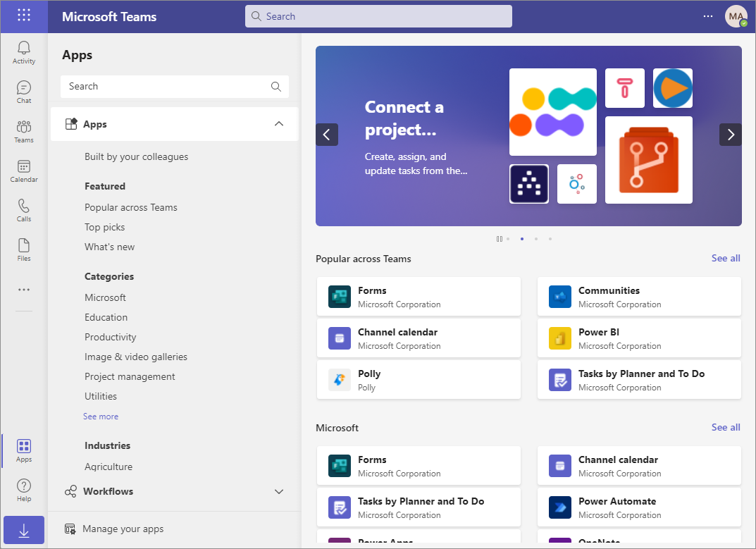Image resolution: width=756 pixels, height=549 pixels.
Task: Open the settings ellipsis in the title bar
Action: pos(707,16)
